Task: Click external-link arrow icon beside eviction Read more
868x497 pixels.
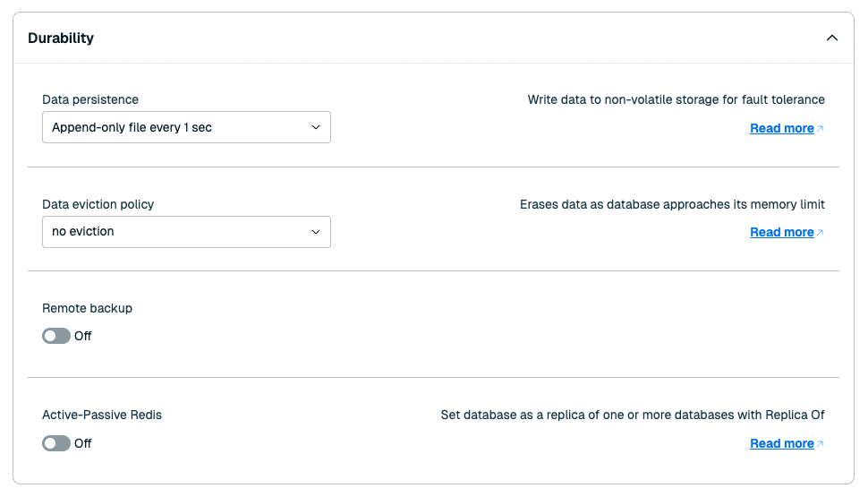Action: (821, 233)
